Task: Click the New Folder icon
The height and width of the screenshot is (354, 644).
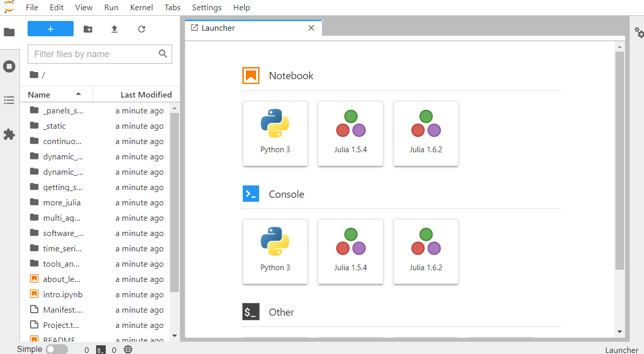Action: click(88, 29)
